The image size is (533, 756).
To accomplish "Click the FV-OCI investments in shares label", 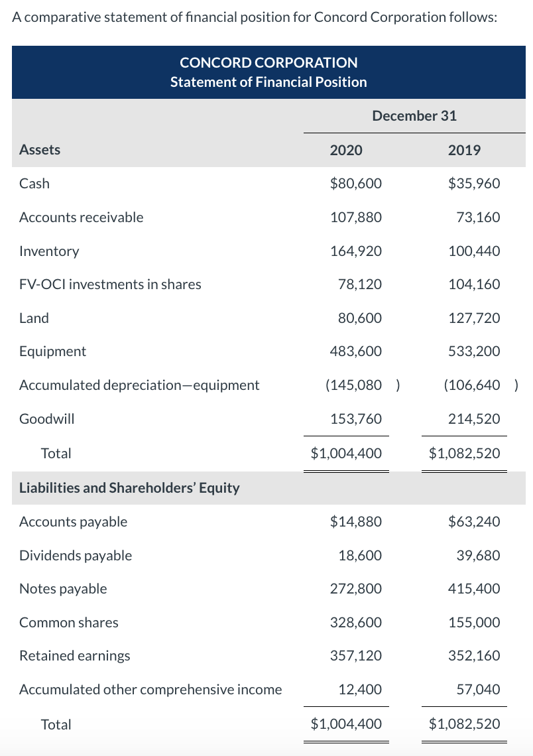I will (110, 284).
